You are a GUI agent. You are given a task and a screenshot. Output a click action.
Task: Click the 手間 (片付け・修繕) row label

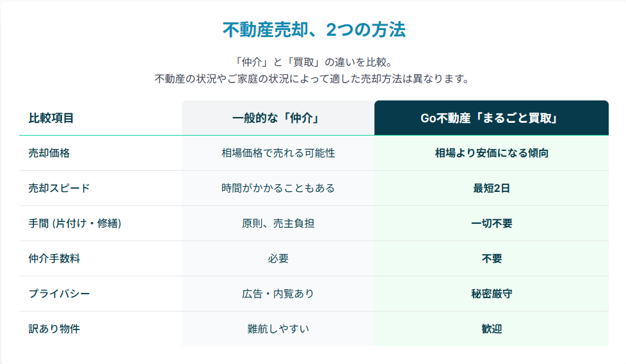click(75, 224)
